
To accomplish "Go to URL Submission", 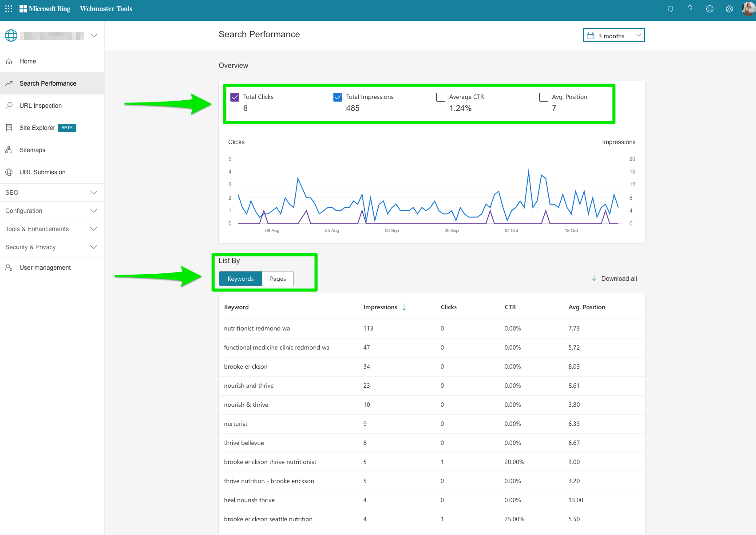I will (42, 172).
